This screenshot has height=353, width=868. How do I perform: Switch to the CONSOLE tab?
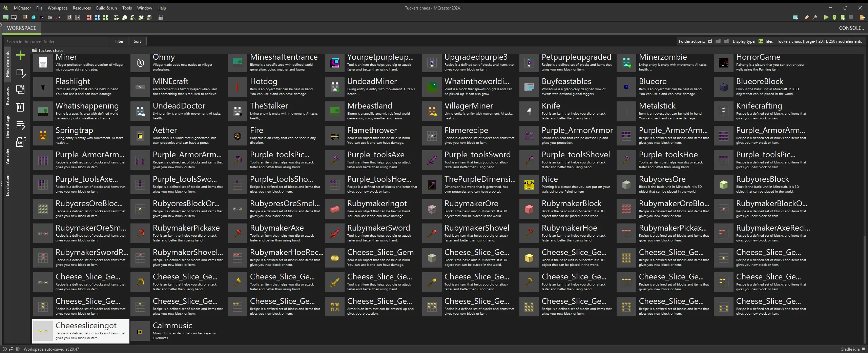(851, 28)
